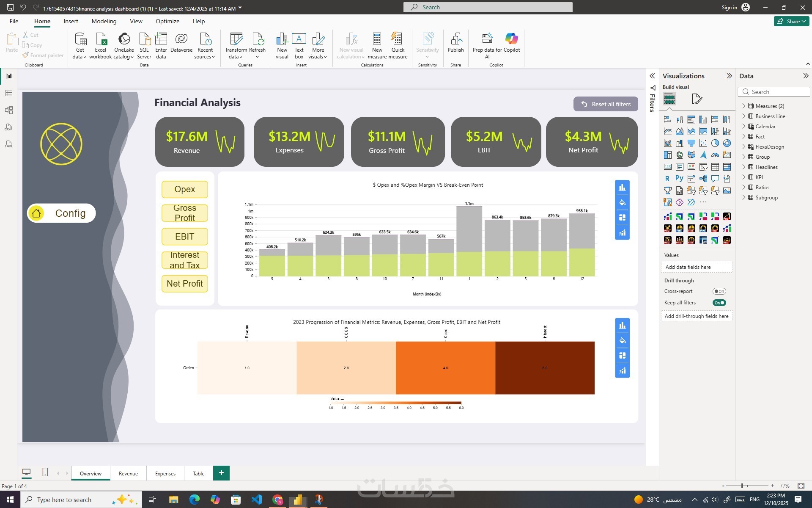Viewport: 812px width, 508px height.
Task: Select the Python visual icon
Action: [679, 179]
